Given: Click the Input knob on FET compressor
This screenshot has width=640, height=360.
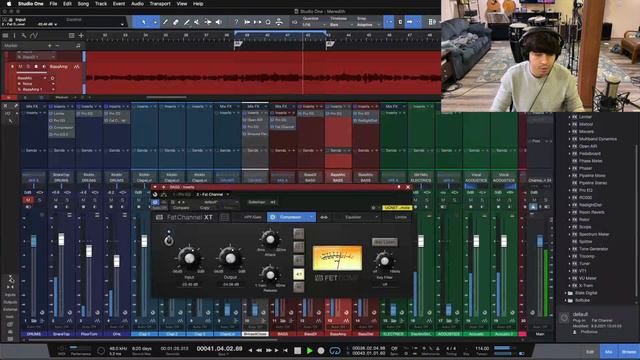Looking at the screenshot, I should pos(189,258).
